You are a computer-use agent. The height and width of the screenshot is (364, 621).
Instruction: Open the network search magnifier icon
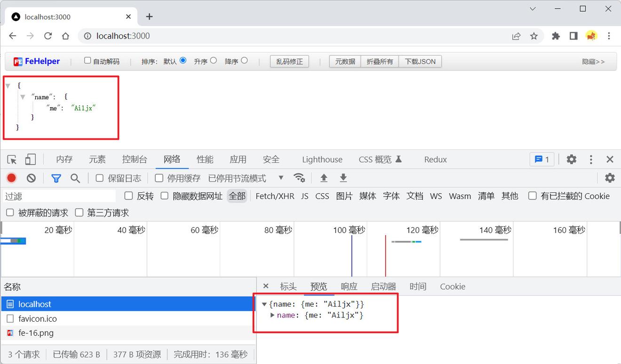click(x=75, y=178)
